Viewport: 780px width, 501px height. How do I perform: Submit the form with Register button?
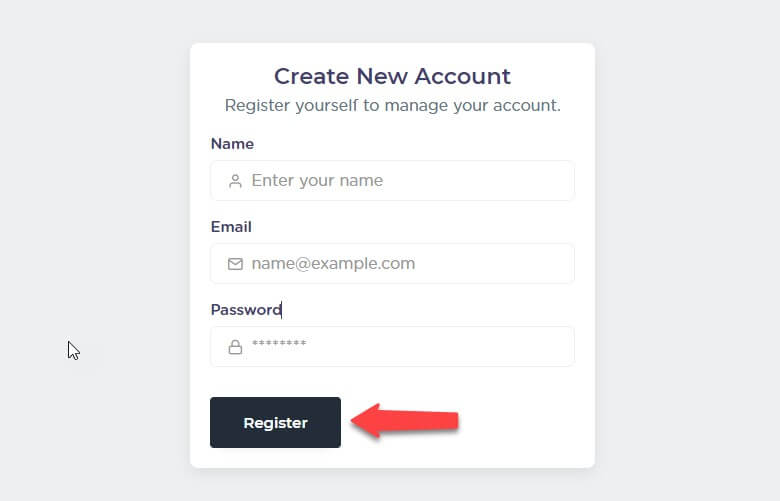tap(275, 422)
